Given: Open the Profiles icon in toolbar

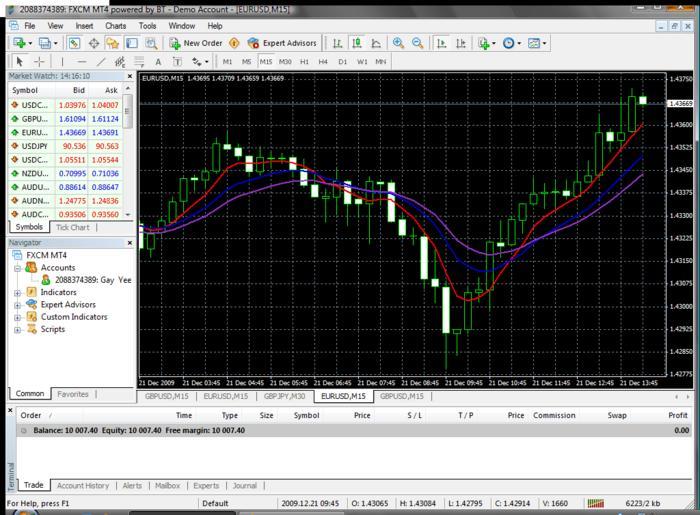Looking at the screenshot, I should pos(45,43).
